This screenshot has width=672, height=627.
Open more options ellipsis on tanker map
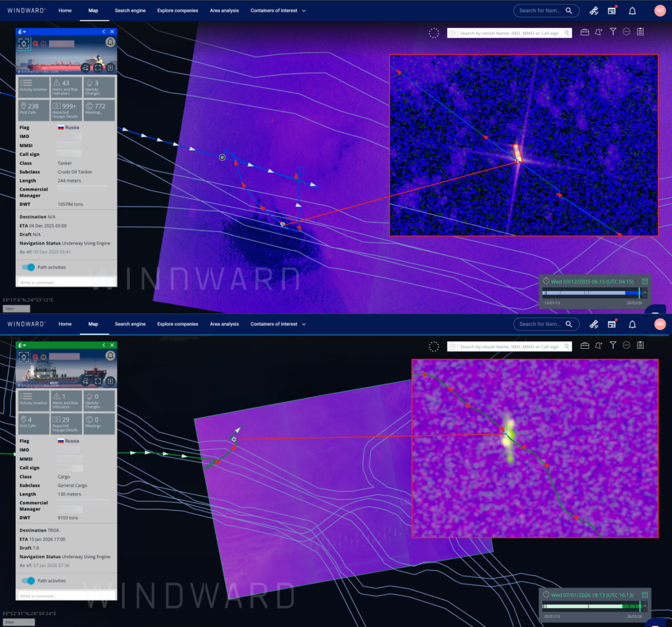[627, 32]
